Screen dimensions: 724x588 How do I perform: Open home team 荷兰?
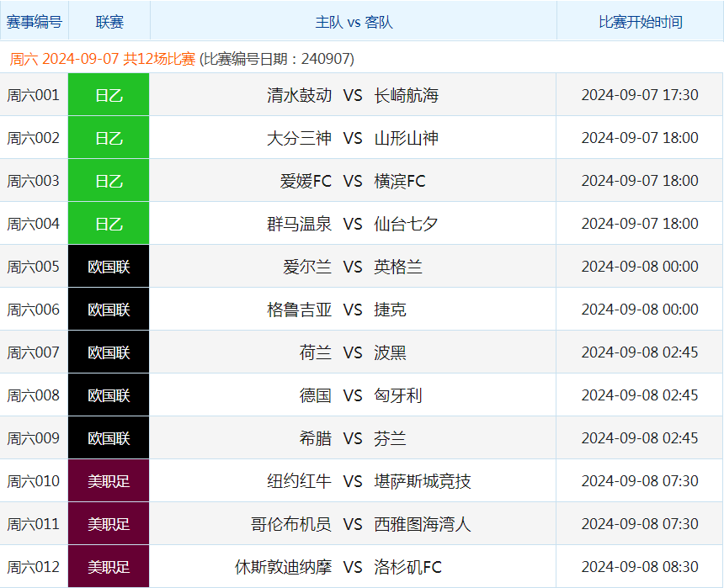(316, 352)
